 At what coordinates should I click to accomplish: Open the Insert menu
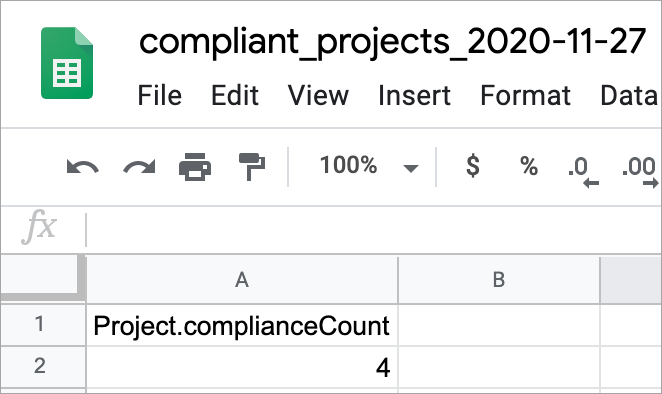tap(415, 95)
